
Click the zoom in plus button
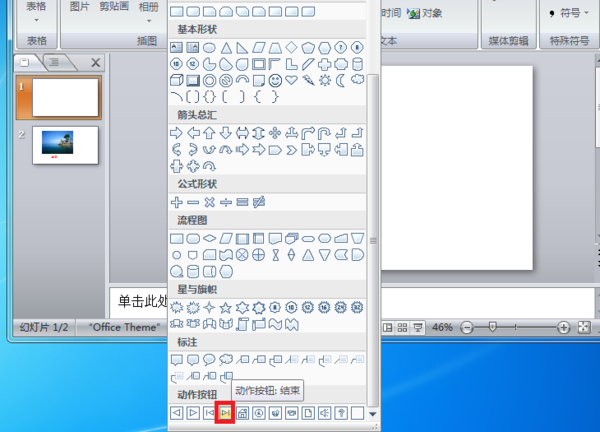[564, 327]
